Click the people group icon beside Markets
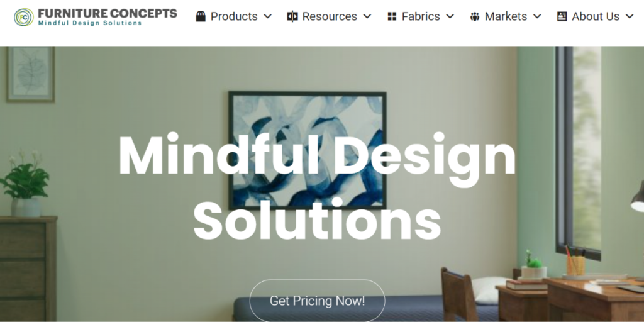 click(475, 16)
